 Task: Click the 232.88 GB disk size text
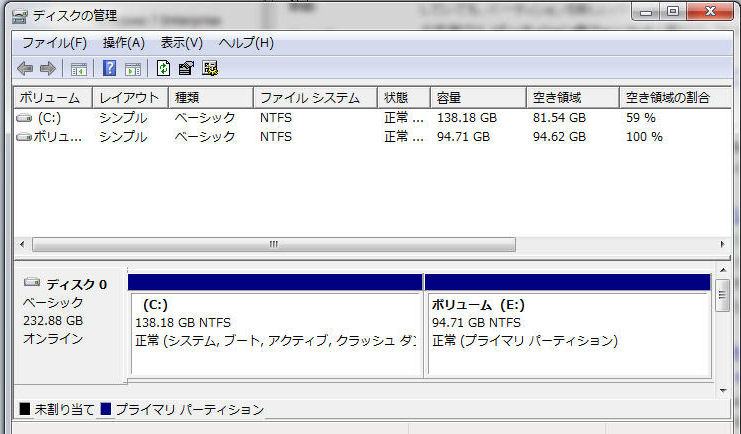click(x=53, y=321)
